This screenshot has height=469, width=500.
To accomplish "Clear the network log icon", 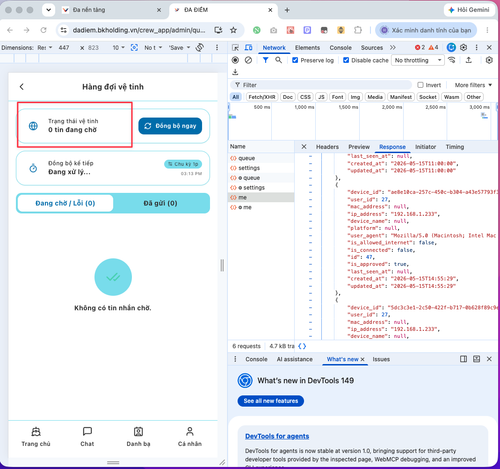I will point(248,60).
